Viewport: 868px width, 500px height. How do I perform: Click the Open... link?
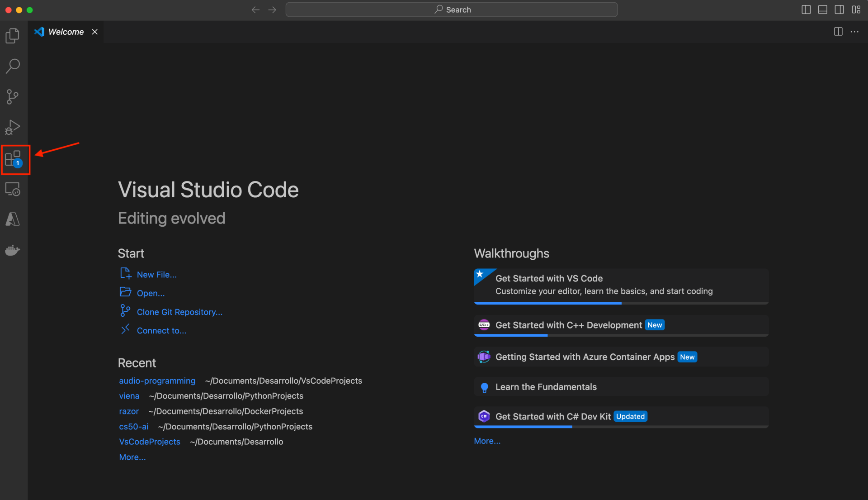(151, 293)
